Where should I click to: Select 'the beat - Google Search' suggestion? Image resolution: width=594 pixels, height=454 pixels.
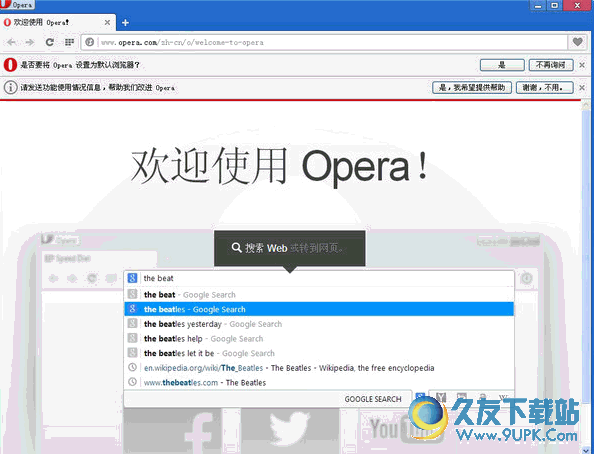point(319,294)
